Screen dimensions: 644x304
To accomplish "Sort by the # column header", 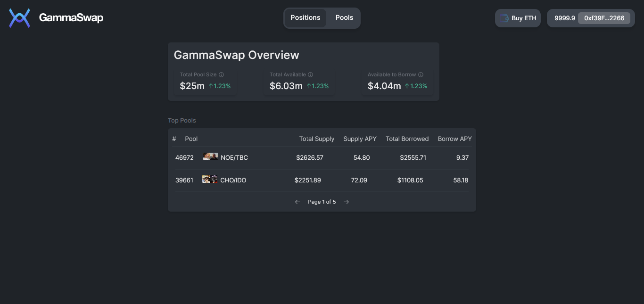I will coord(174,139).
